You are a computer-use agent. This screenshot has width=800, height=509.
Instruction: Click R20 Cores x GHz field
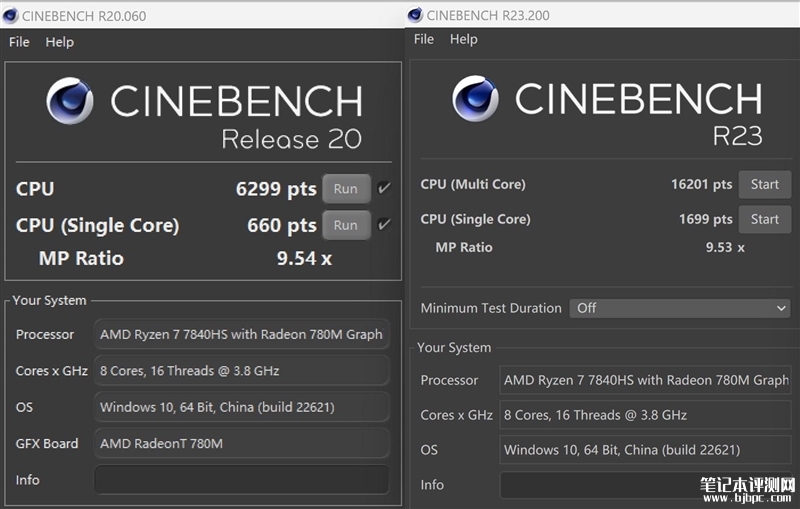(242, 370)
